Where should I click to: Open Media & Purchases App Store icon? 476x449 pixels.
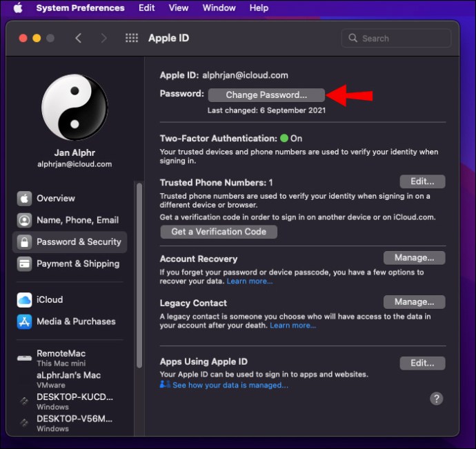[25, 321]
